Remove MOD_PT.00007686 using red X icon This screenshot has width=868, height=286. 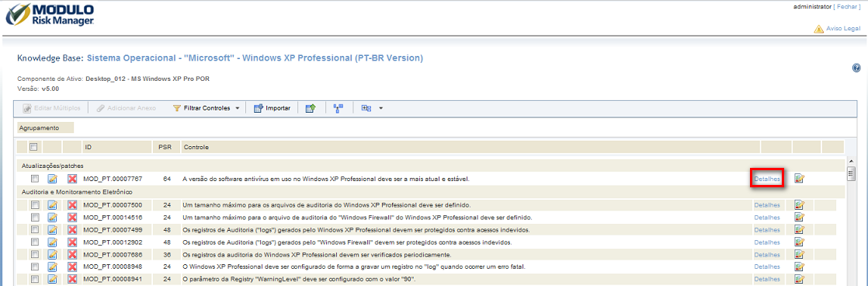(x=72, y=254)
